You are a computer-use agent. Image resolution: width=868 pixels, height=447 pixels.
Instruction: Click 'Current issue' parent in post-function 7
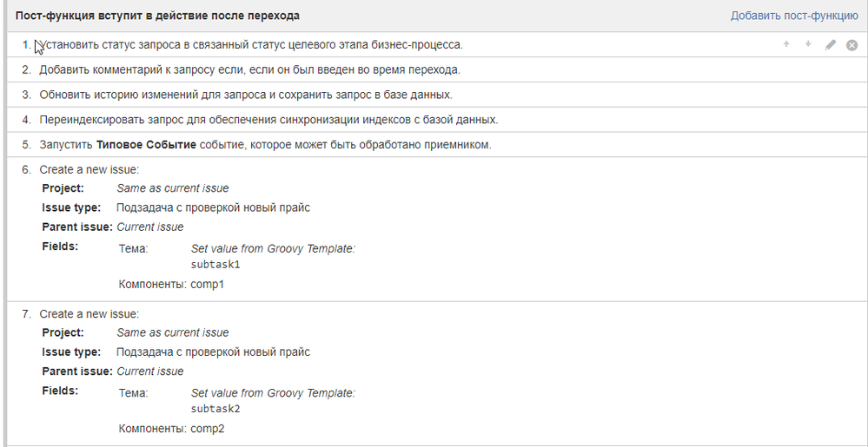150,371
